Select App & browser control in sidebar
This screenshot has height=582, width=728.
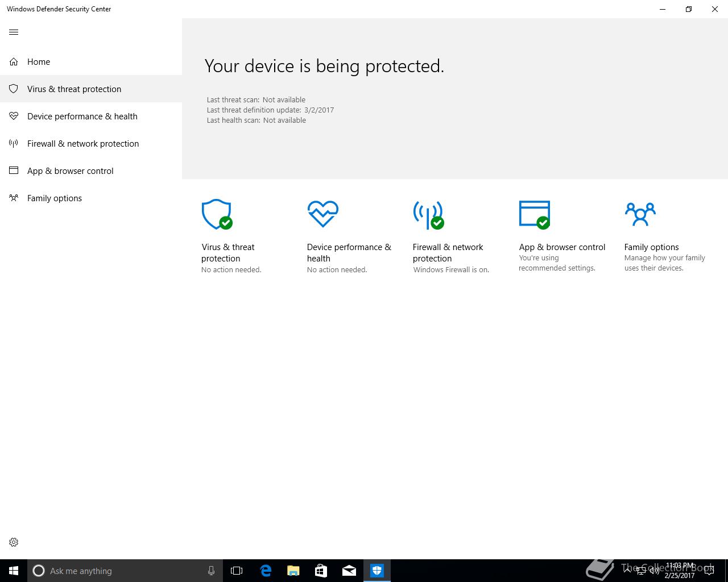91,171
